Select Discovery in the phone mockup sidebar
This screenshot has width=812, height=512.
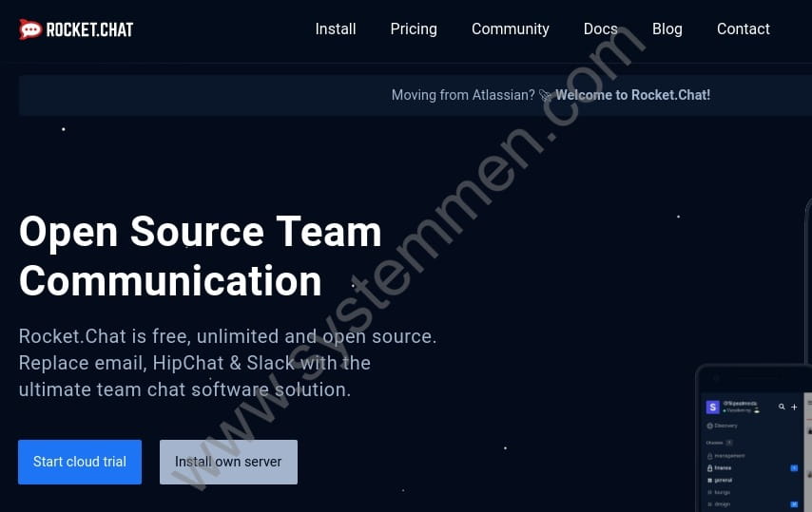722,426
